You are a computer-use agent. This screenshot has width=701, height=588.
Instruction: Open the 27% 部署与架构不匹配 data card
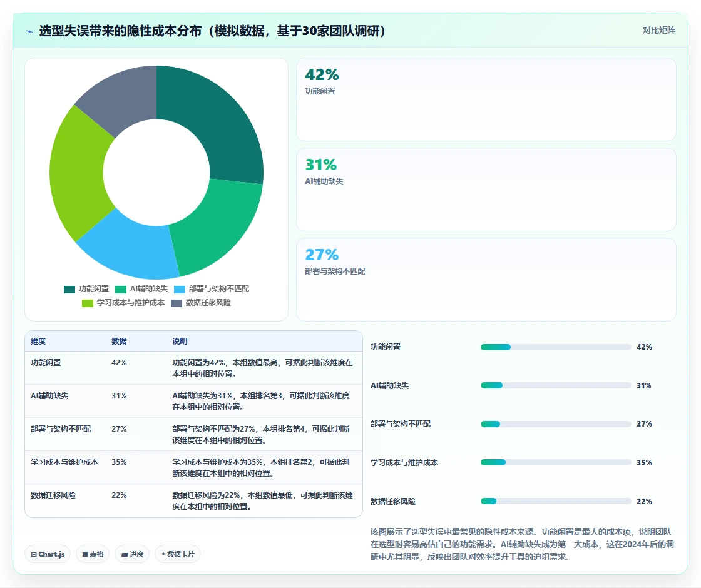point(486,279)
